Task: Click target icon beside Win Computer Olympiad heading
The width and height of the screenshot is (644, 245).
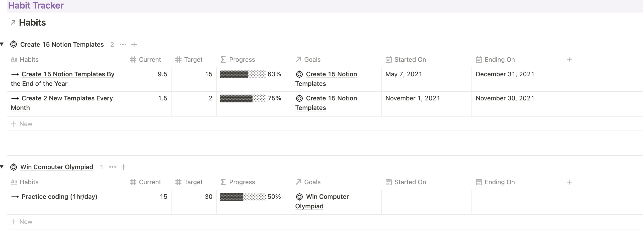Action: click(x=14, y=167)
